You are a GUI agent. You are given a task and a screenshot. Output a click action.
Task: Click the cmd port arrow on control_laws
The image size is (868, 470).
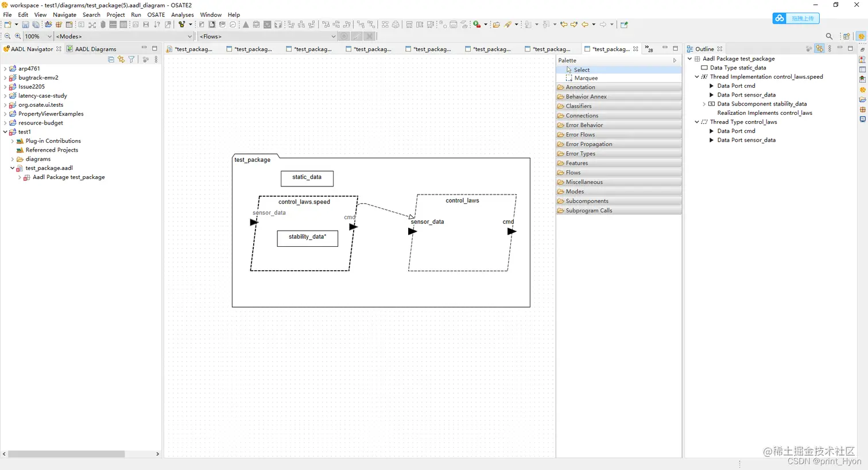512,231
